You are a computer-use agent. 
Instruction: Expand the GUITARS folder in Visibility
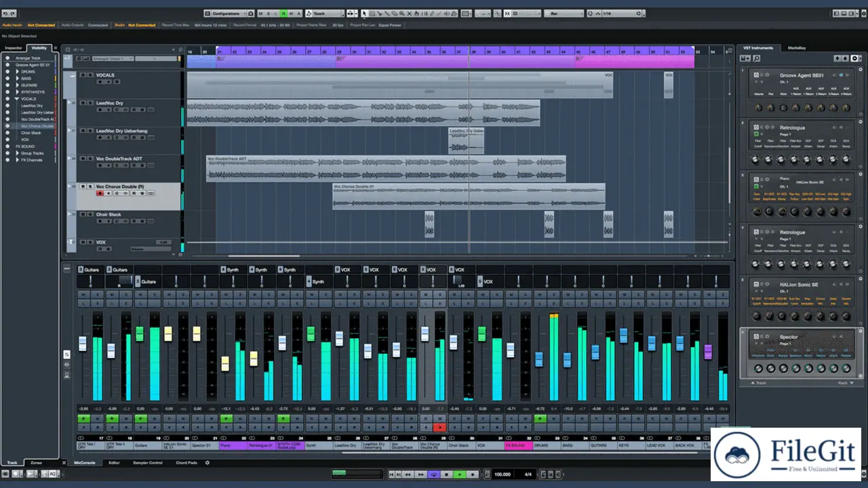18,85
